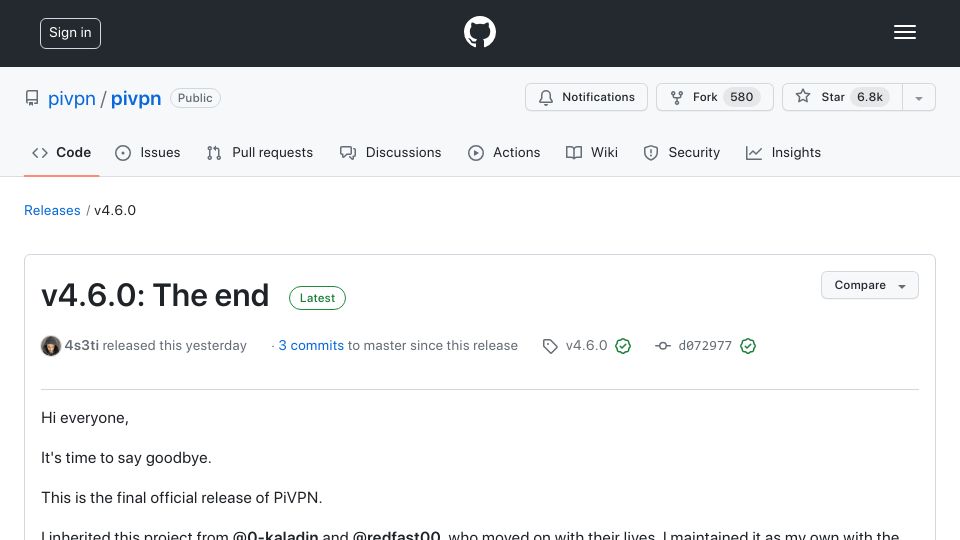
Task: Click the 4s3ti author avatar
Action: pyautogui.click(x=51, y=346)
